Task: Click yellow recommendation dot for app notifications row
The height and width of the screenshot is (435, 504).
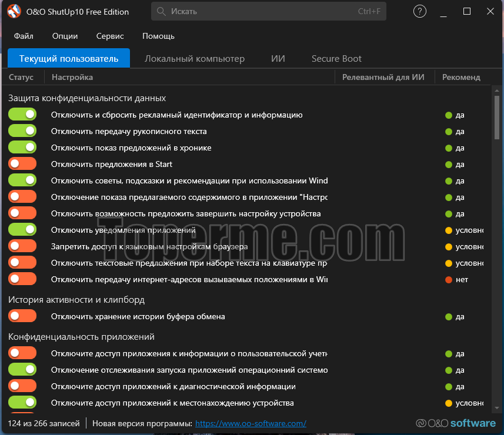Action: coord(448,230)
